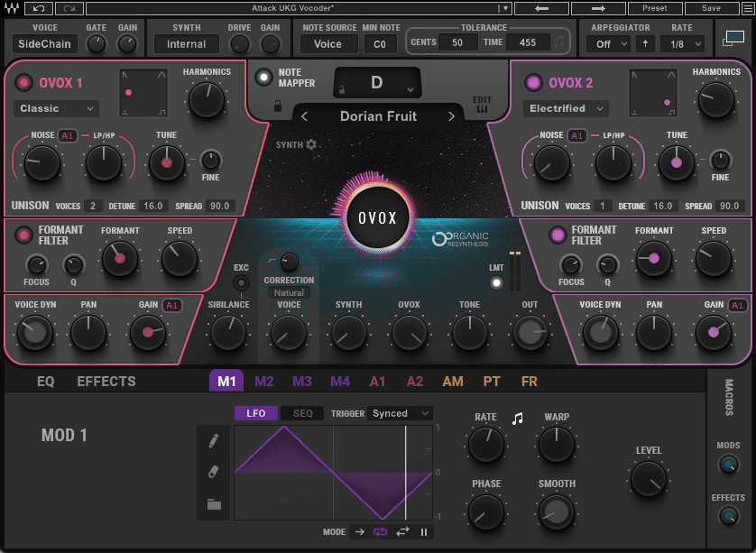756x553 pixels.
Task: Go to next scale after Dorian Fruit
Action: (x=451, y=116)
